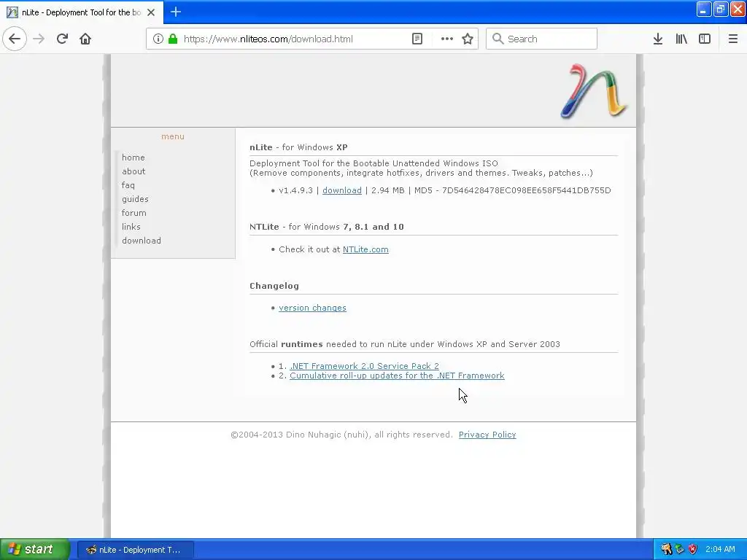747x560 pixels.
Task: Click the Firefox icon on the tab
Action: point(12,12)
